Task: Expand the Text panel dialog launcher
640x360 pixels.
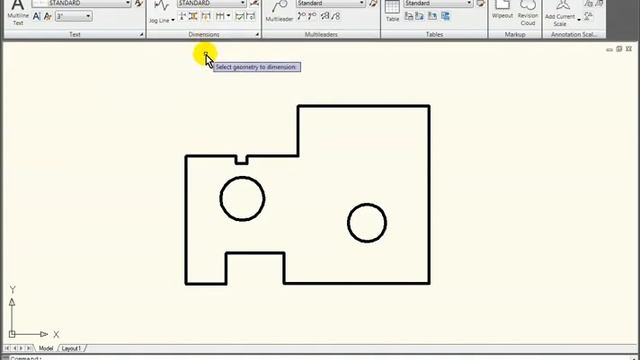Action: pyautogui.click(x=141, y=35)
